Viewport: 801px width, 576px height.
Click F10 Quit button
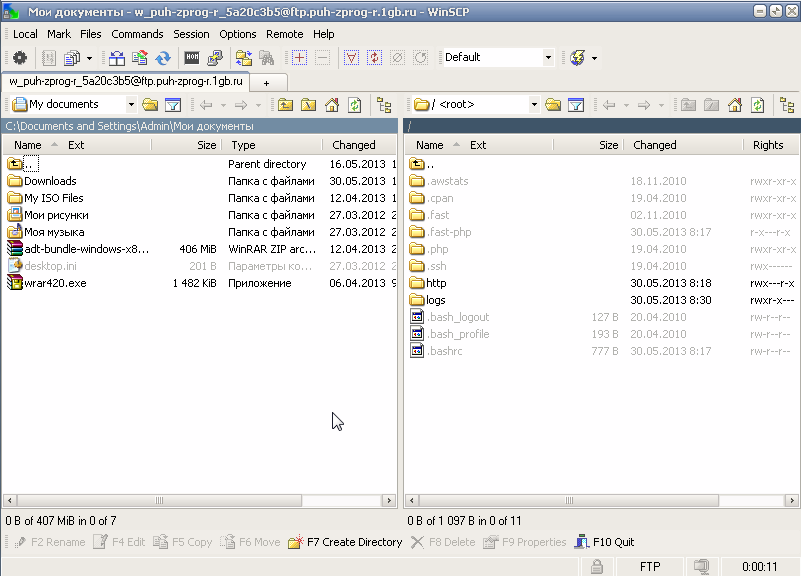pos(605,542)
